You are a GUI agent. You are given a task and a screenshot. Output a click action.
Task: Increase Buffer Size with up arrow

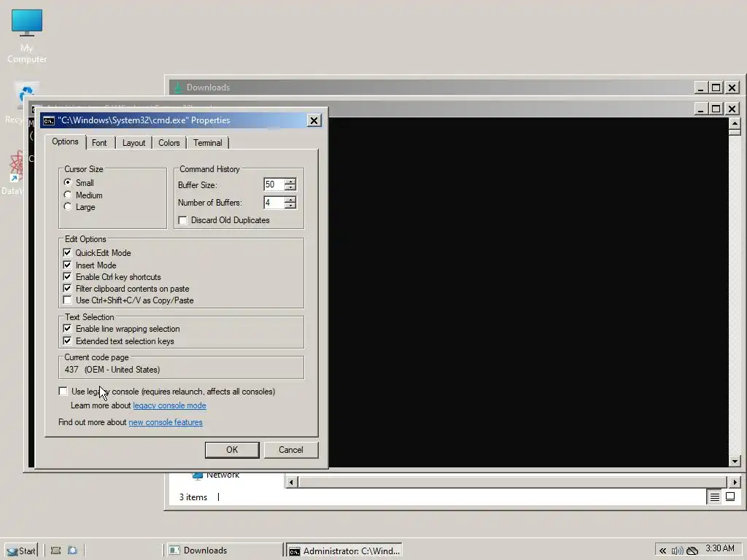click(x=290, y=182)
